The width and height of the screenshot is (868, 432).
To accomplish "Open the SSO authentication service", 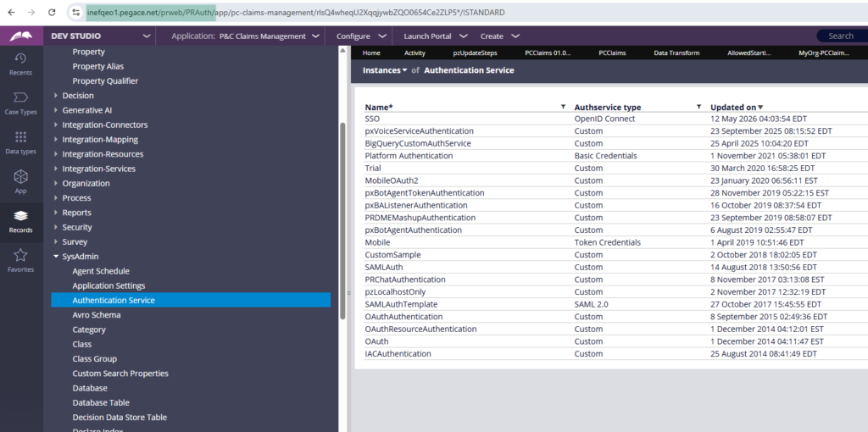I will 372,119.
